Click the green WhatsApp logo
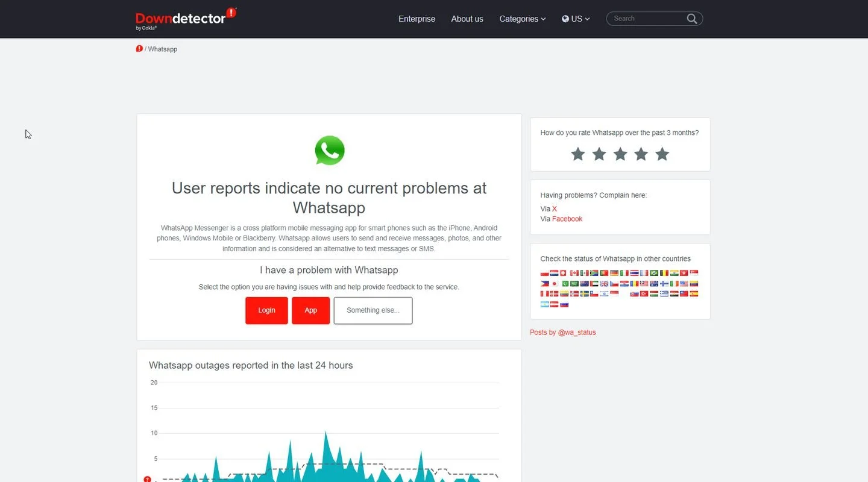 330,150
